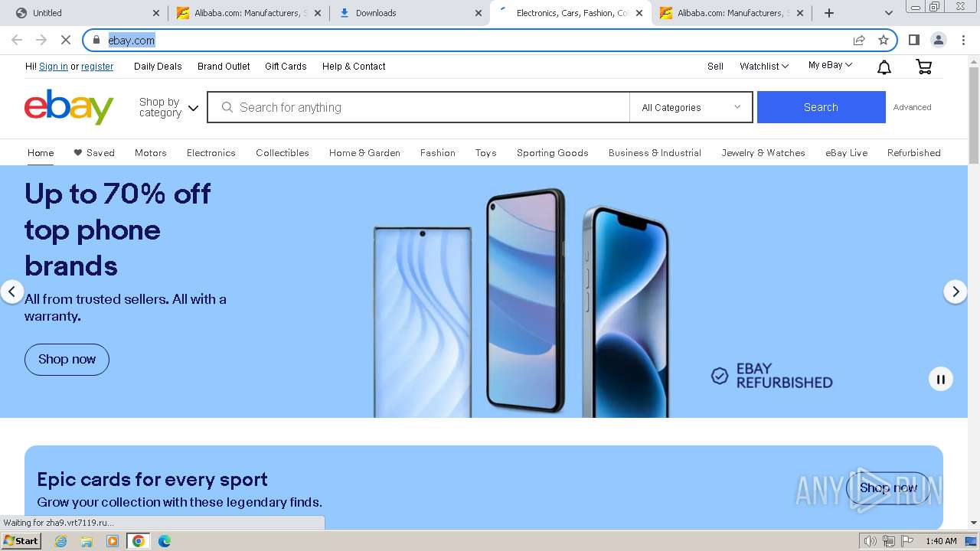Select the Home navigation tab
The width and height of the screenshot is (980, 551).
coord(41,153)
